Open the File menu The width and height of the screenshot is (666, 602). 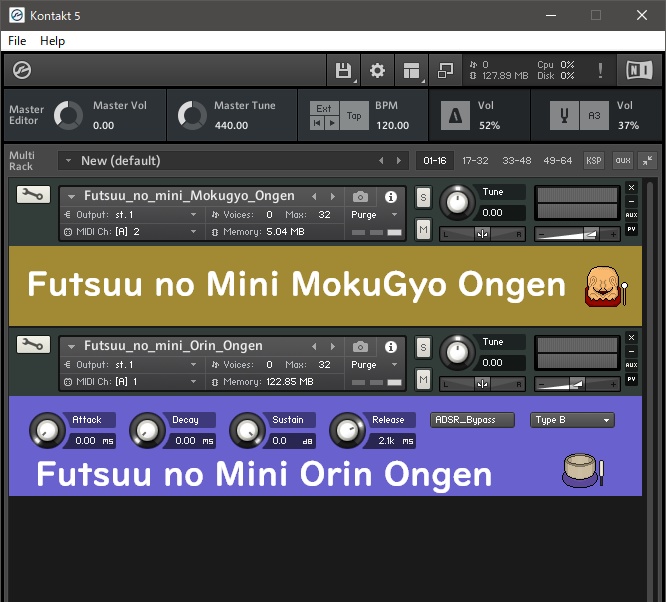coord(17,41)
